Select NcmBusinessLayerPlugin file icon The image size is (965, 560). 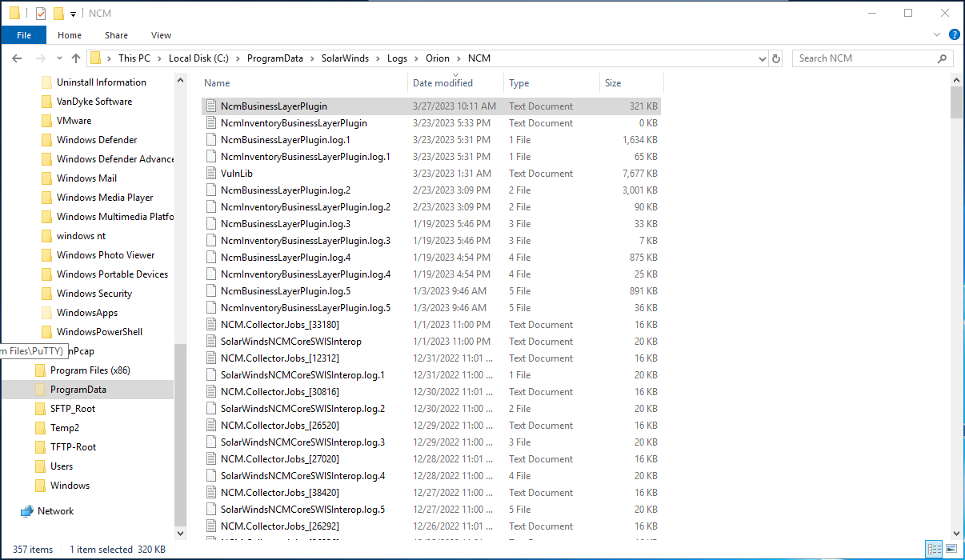211,106
